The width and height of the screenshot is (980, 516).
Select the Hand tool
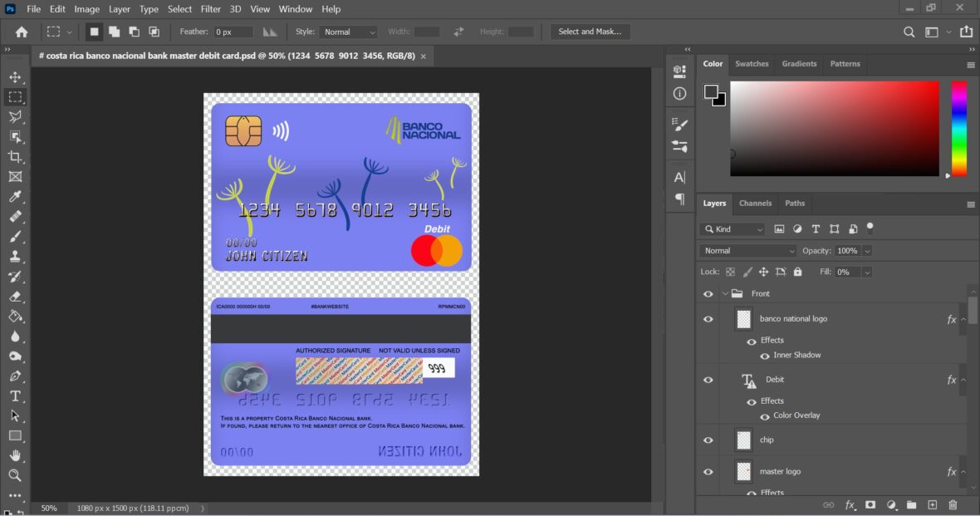click(15, 455)
